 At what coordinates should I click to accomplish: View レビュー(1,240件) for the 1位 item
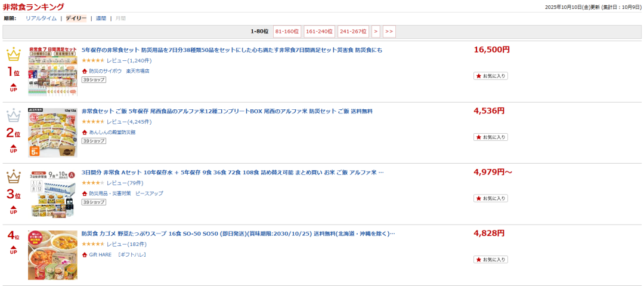(129, 60)
